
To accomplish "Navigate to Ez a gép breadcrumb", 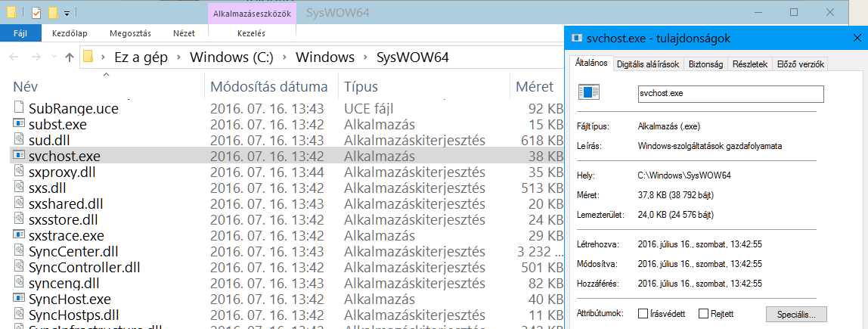I will coord(141,57).
